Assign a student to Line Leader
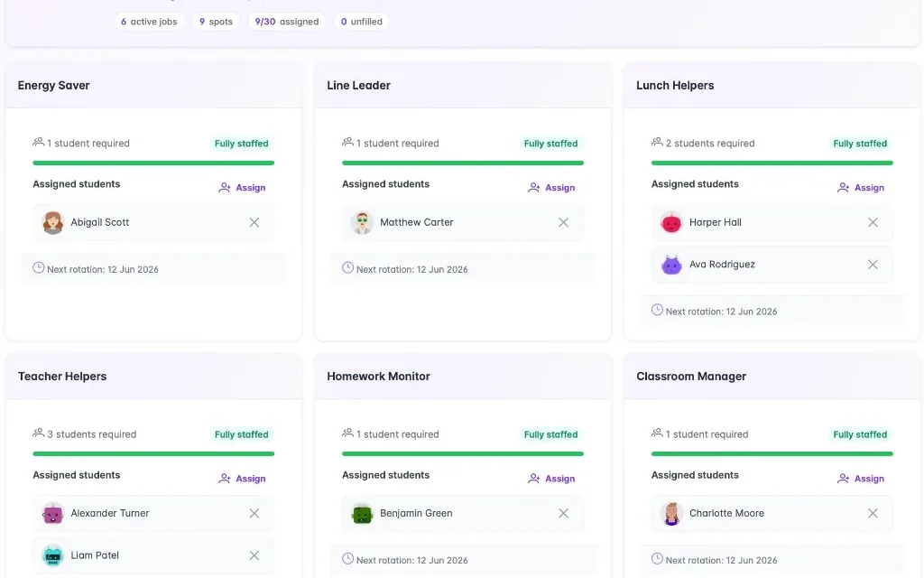The height and width of the screenshot is (578, 924). tap(551, 188)
